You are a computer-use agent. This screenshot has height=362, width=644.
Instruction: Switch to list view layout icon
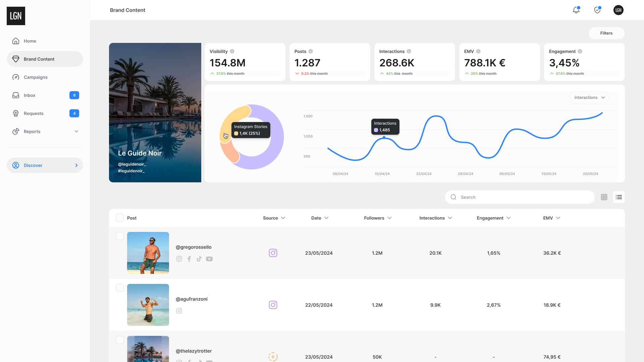pos(619,197)
